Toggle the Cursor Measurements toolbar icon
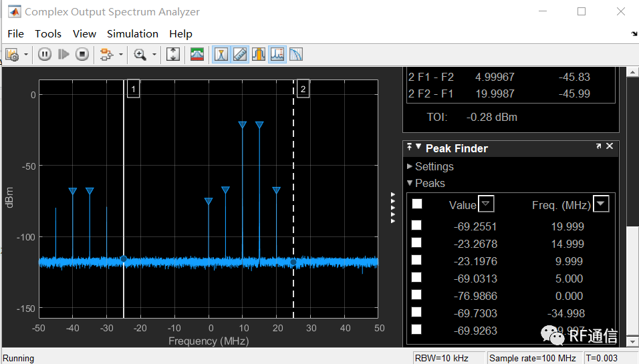The image size is (639, 364). pyautogui.click(x=221, y=55)
